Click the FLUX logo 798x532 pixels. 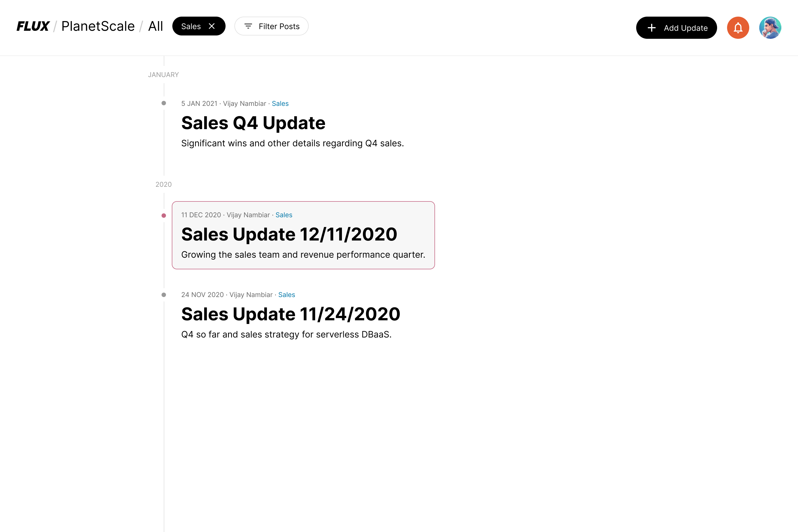tap(33, 26)
